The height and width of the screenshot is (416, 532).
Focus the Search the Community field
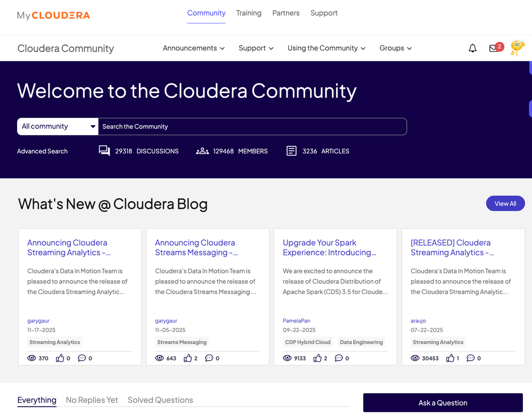pos(252,127)
